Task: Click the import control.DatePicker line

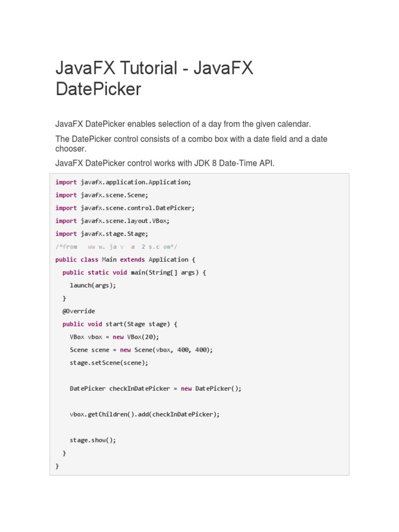Action: [x=125, y=208]
